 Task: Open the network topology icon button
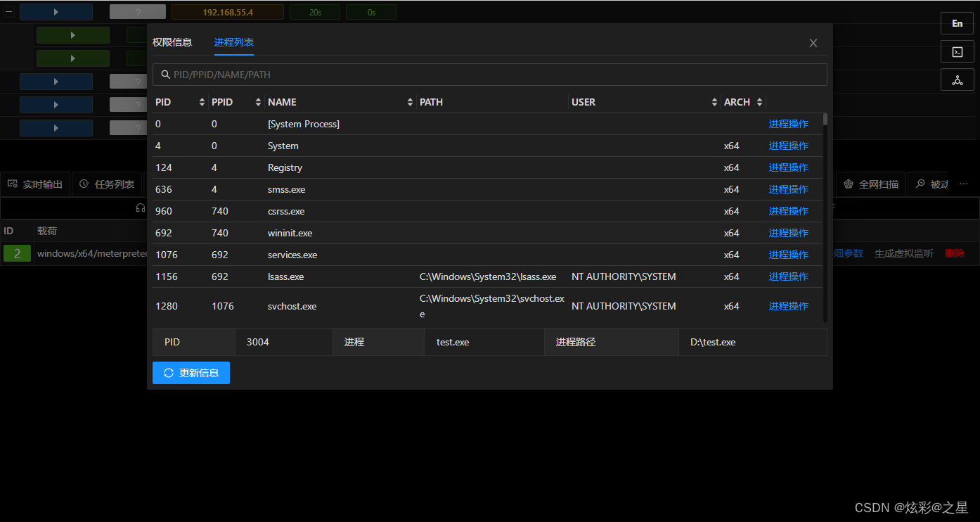(x=958, y=80)
